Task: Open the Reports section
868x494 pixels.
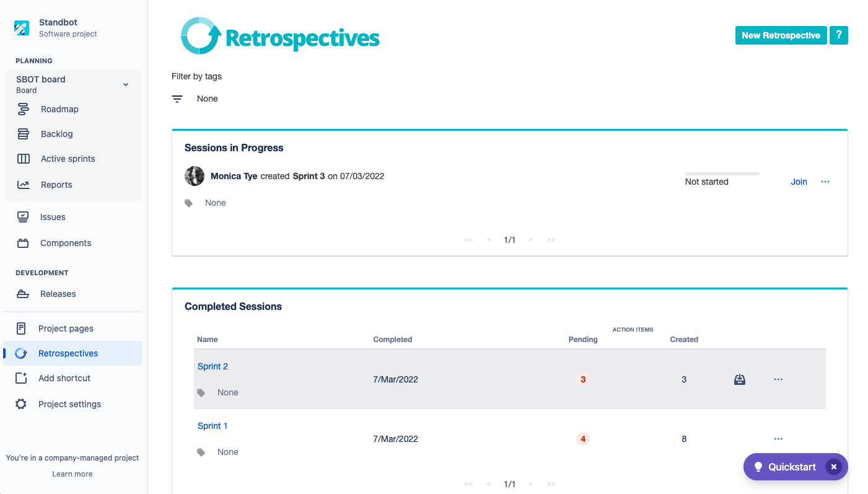Action: point(56,185)
